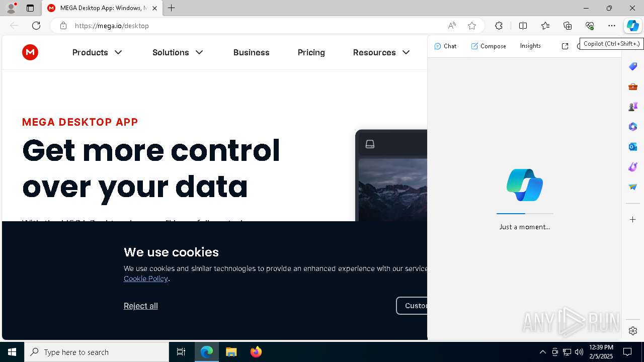This screenshot has width=644, height=362.
Task: Go back to previous page
Action: coord(14,26)
